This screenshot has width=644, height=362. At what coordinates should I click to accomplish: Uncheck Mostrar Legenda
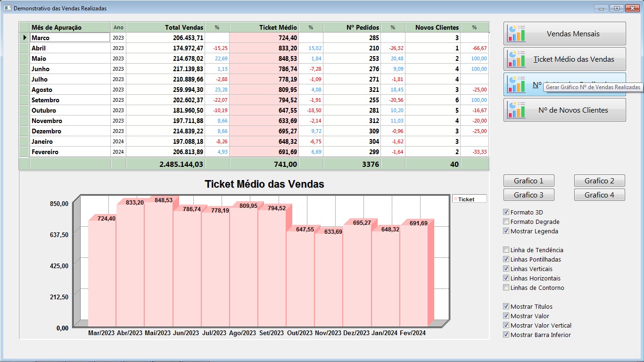click(x=506, y=231)
